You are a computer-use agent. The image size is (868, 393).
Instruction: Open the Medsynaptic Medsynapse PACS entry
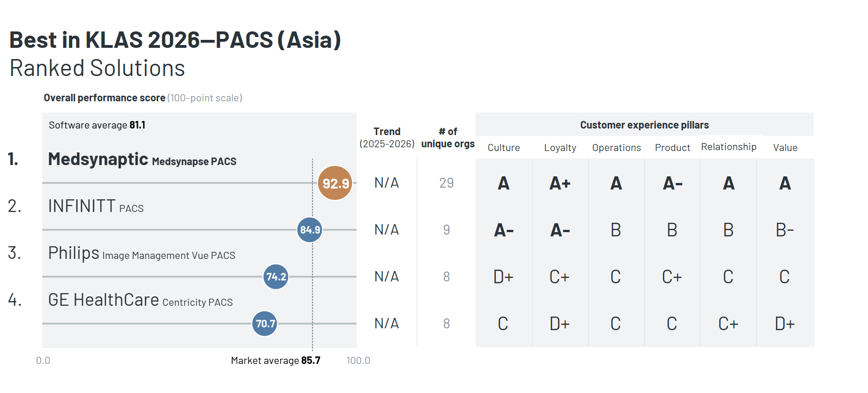click(x=142, y=160)
